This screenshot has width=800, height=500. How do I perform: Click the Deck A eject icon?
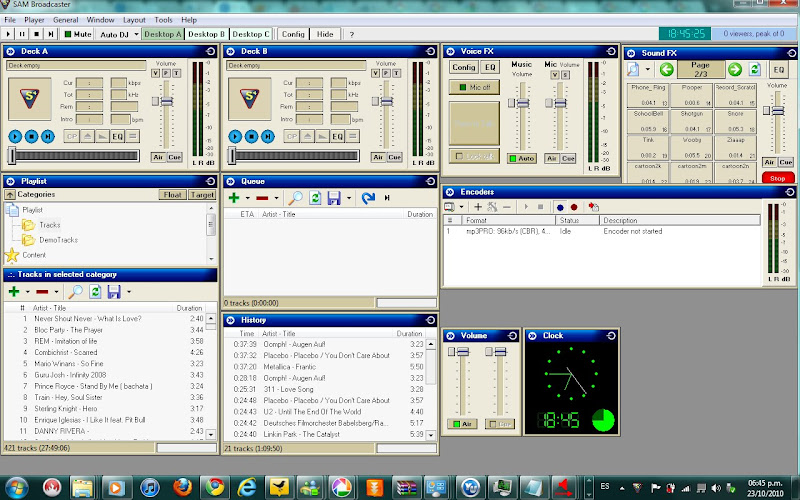coord(87,136)
